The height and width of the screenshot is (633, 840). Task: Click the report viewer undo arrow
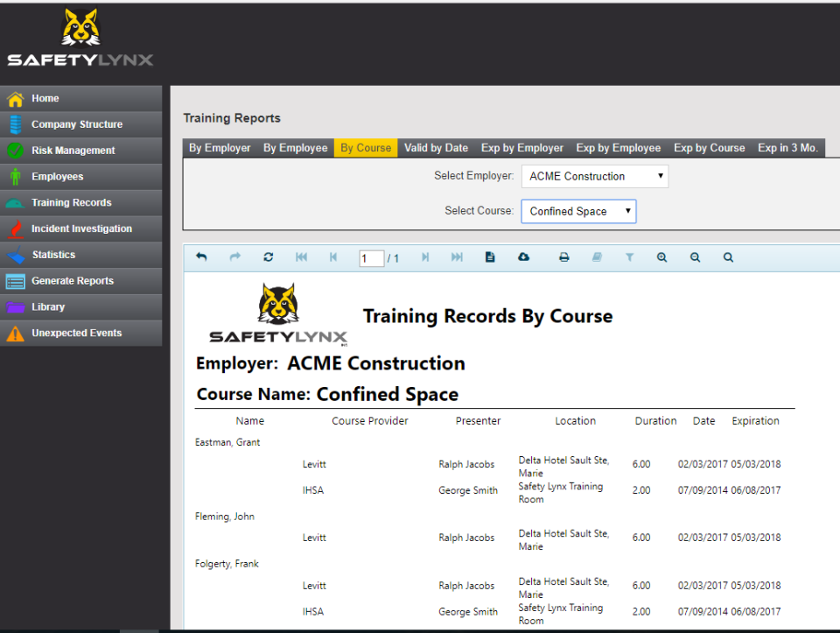(201, 257)
